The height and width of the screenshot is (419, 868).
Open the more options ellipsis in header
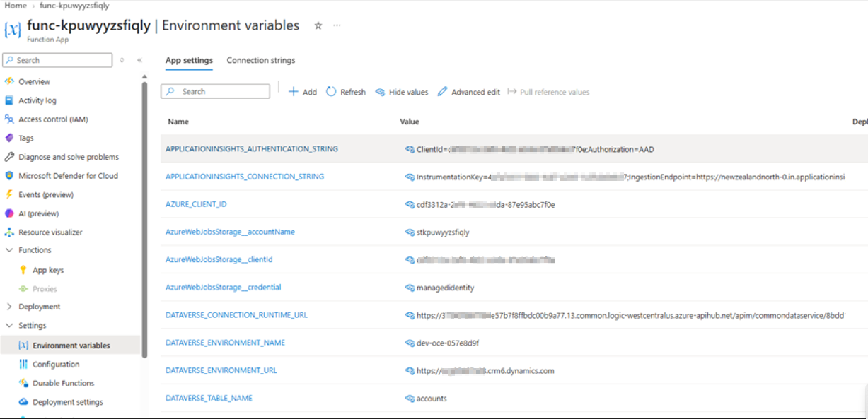tap(337, 25)
